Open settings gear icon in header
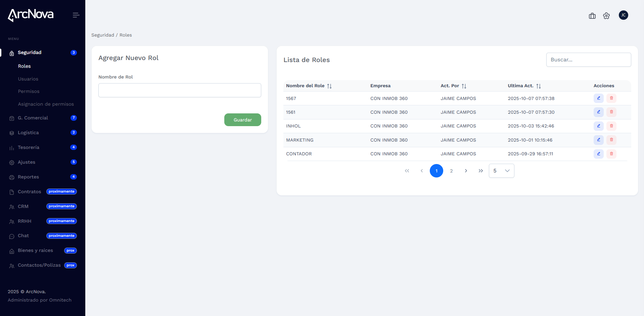Viewport: 644px width, 316px height. tap(606, 16)
